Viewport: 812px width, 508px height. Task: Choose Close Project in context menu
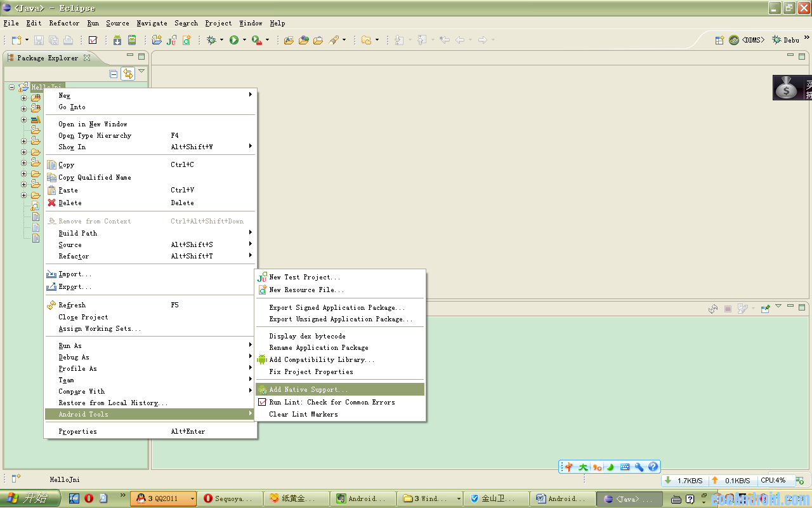(150, 317)
